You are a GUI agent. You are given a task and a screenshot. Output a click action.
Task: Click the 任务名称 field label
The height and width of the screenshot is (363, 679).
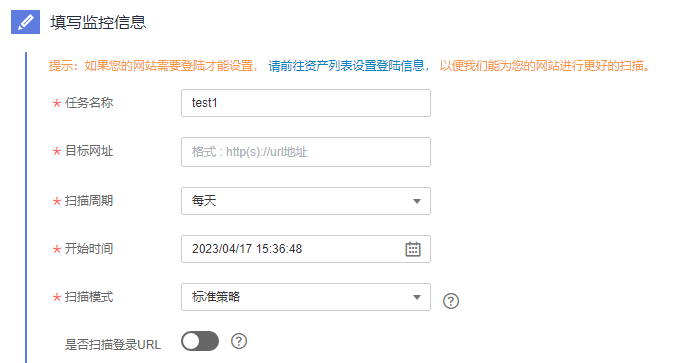point(89,103)
